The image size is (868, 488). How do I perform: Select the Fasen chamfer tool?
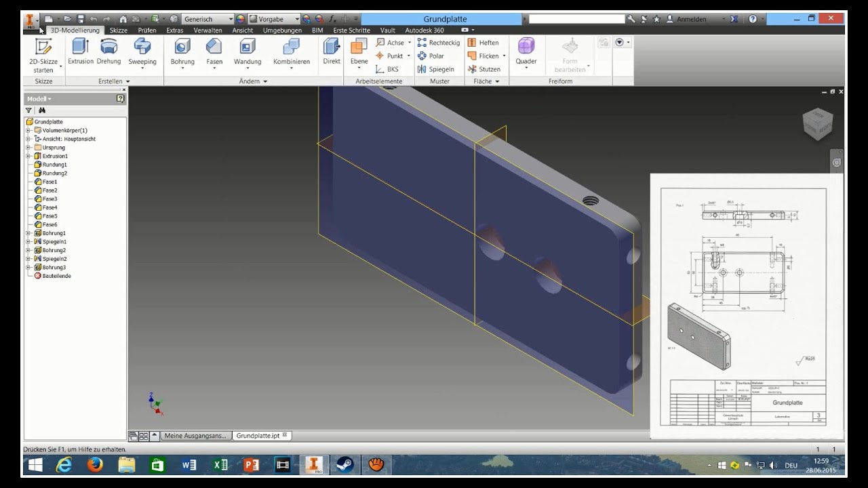coord(214,54)
